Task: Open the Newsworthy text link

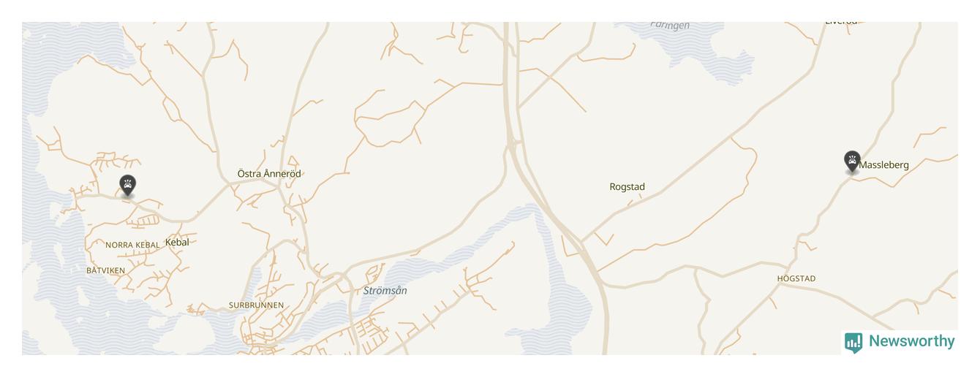Action: (911, 341)
